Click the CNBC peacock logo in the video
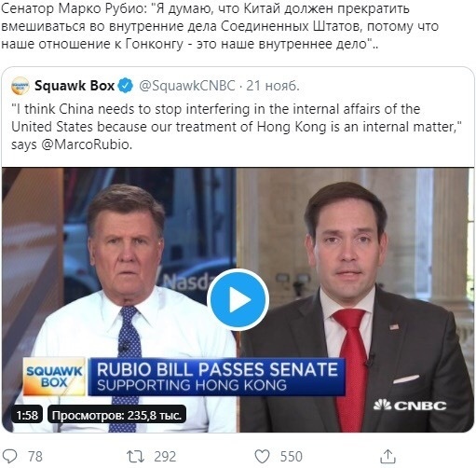This screenshot has height=468, width=476. (x=410, y=406)
